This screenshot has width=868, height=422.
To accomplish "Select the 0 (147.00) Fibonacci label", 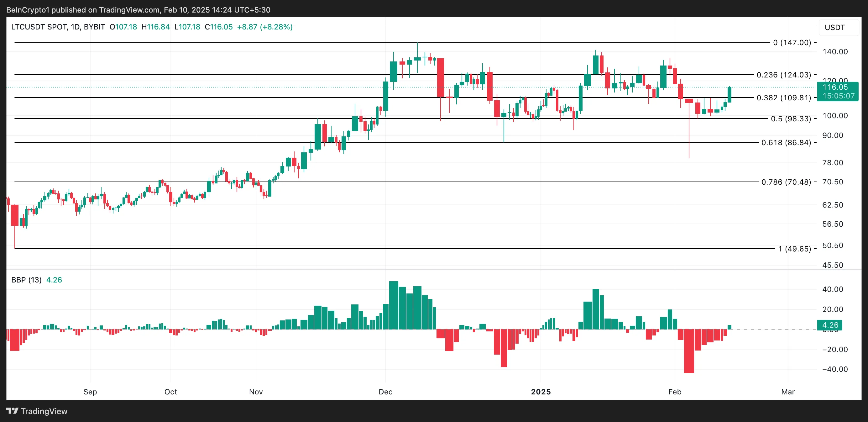I will point(792,42).
